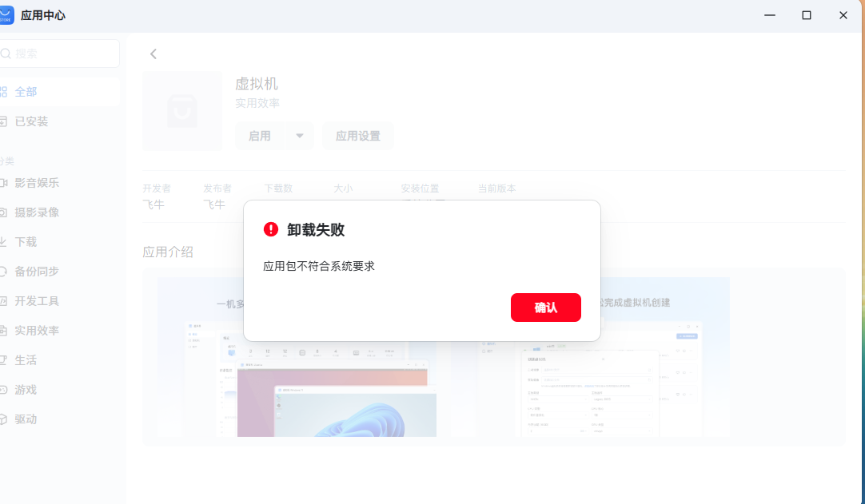
Task: Click the 应用设置 button
Action: tap(357, 136)
